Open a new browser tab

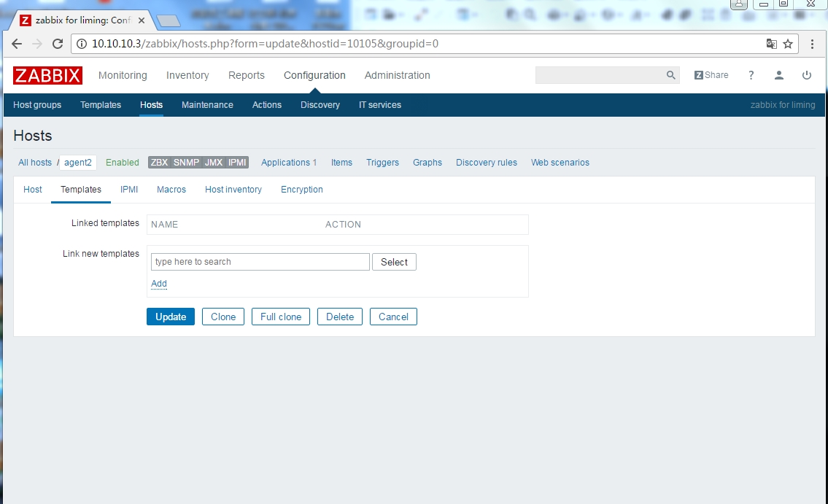point(169,21)
